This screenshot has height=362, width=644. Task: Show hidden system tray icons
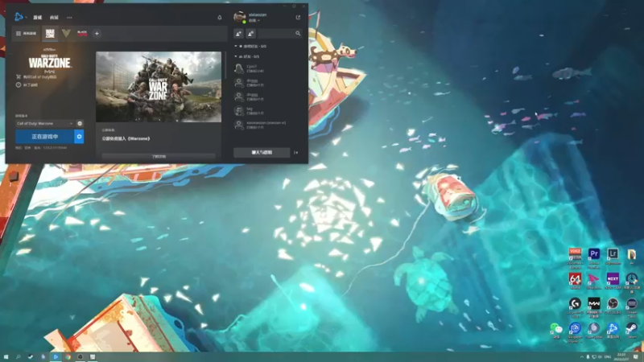point(581,357)
